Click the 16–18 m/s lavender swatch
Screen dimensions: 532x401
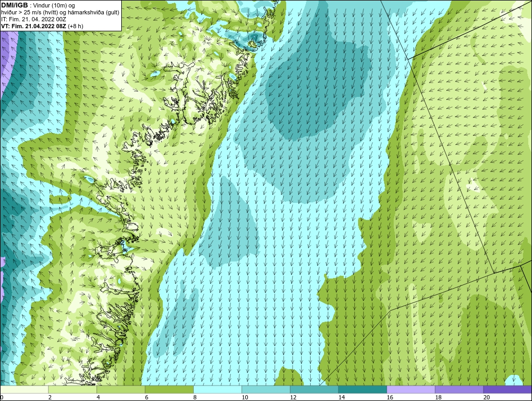(411, 389)
